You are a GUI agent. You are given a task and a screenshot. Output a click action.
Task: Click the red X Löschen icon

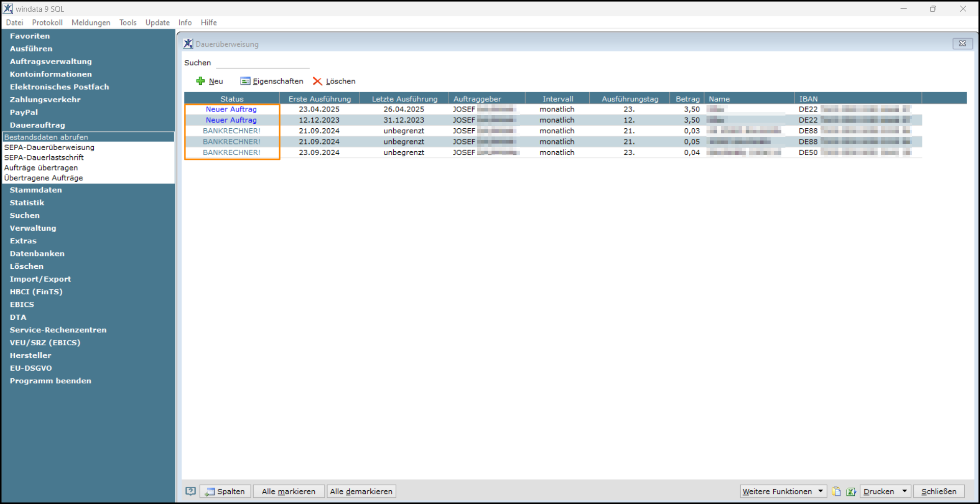[x=317, y=81]
